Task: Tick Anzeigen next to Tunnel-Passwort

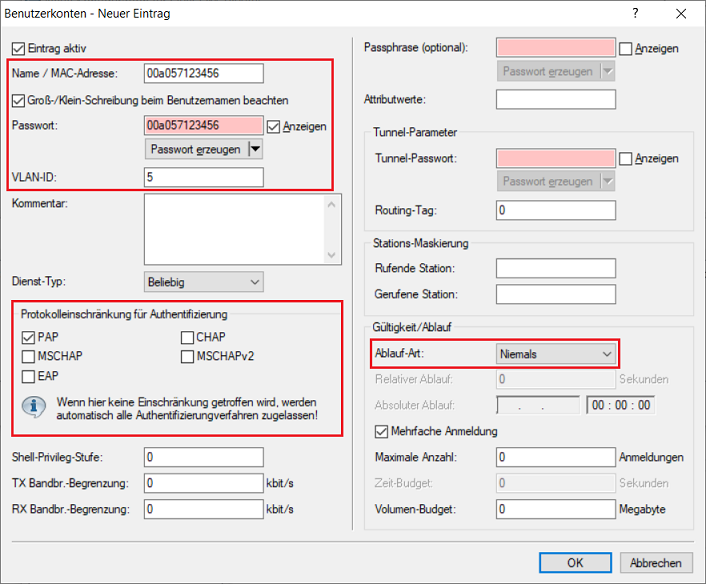Action: coord(626,158)
